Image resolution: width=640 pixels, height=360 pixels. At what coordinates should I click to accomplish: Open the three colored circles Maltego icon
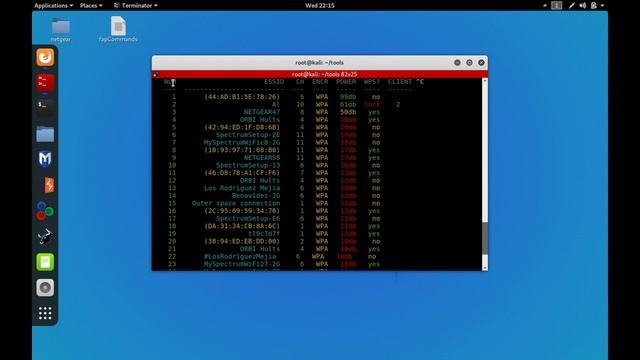(x=45, y=211)
